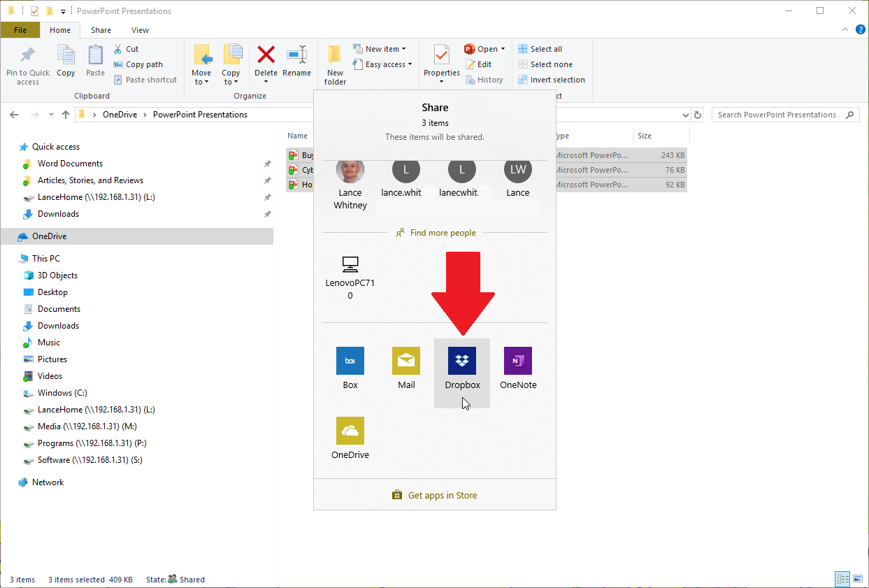Click inside the Search PowerPoint Presentations box
869x588 pixels.
[x=785, y=115]
